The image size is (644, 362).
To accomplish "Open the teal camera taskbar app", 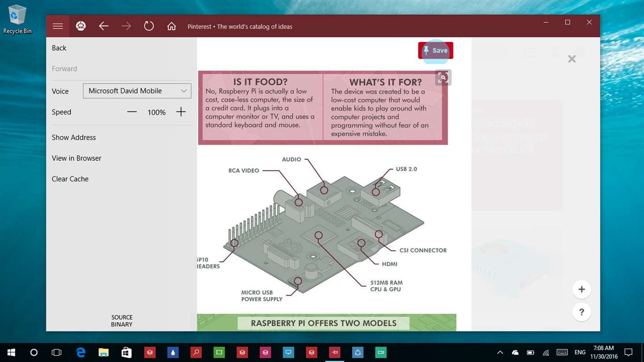I will [381, 353].
